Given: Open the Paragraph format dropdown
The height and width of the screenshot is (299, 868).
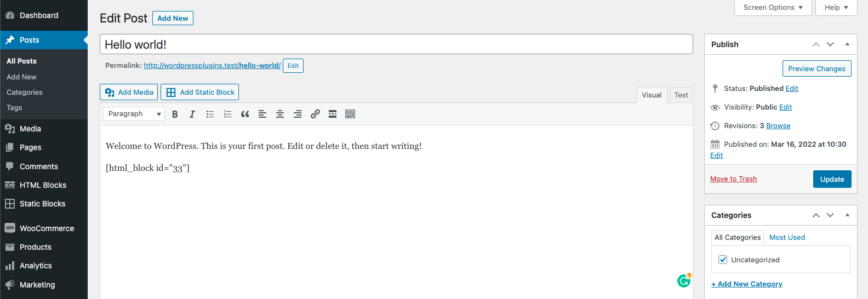Looking at the screenshot, I should pos(134,114).
